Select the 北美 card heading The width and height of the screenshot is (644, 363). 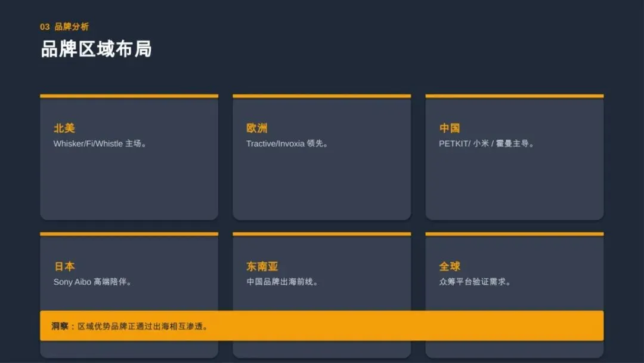[64, 128]
